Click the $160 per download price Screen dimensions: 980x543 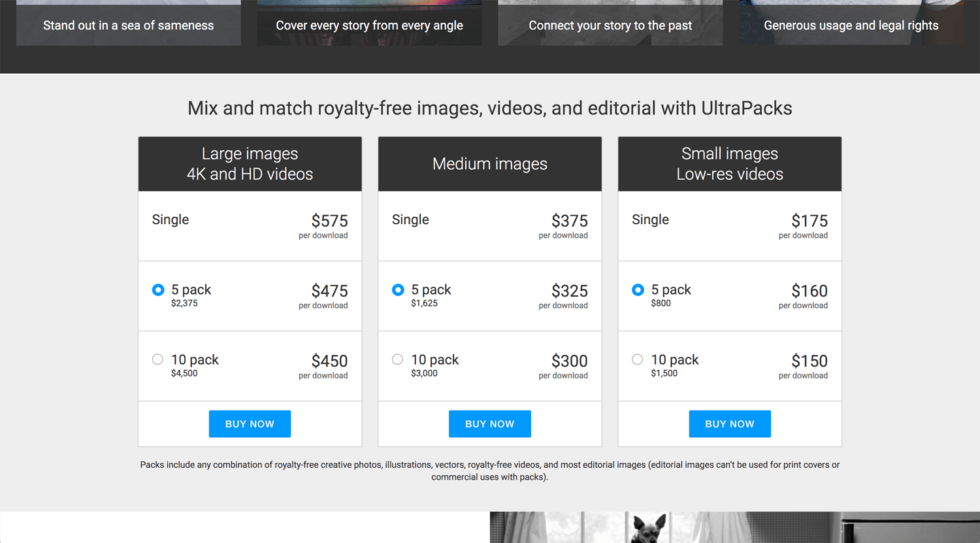pos(809,291)
